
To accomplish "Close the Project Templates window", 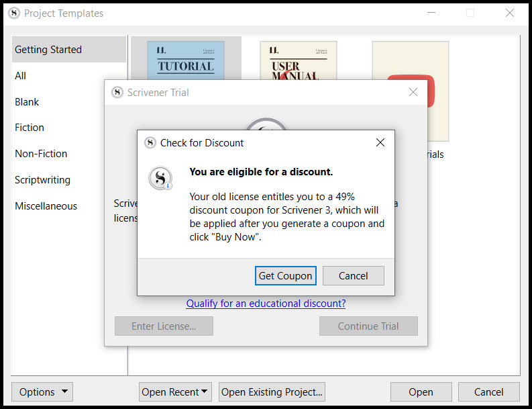I will click(510, 13).
